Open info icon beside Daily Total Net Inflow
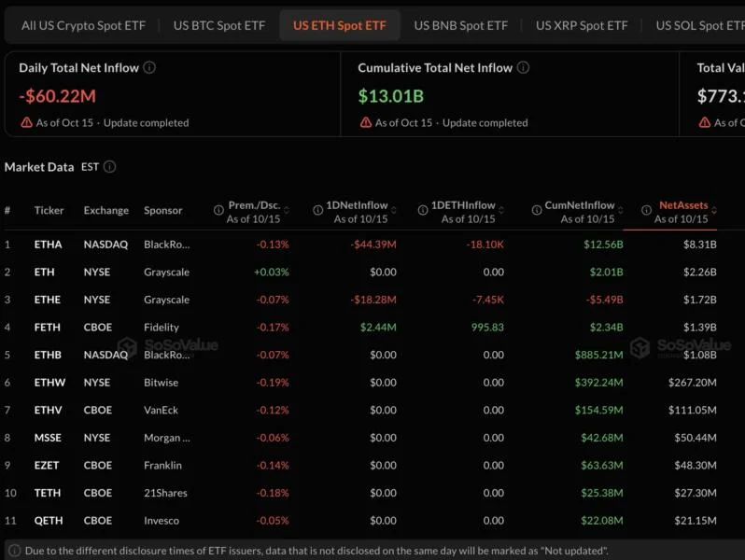Screen dimensions: 745x560 click(x=149, y=67)
